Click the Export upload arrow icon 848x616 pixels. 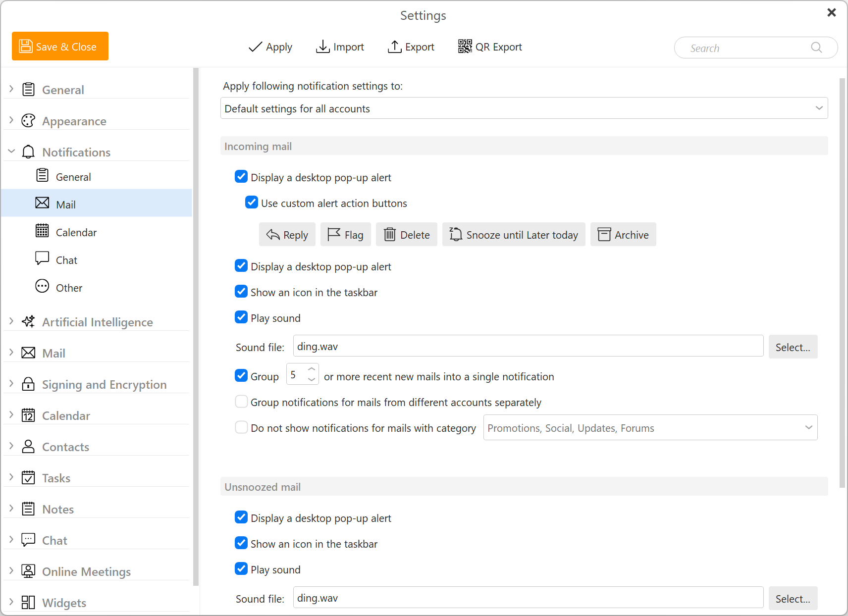395,47
